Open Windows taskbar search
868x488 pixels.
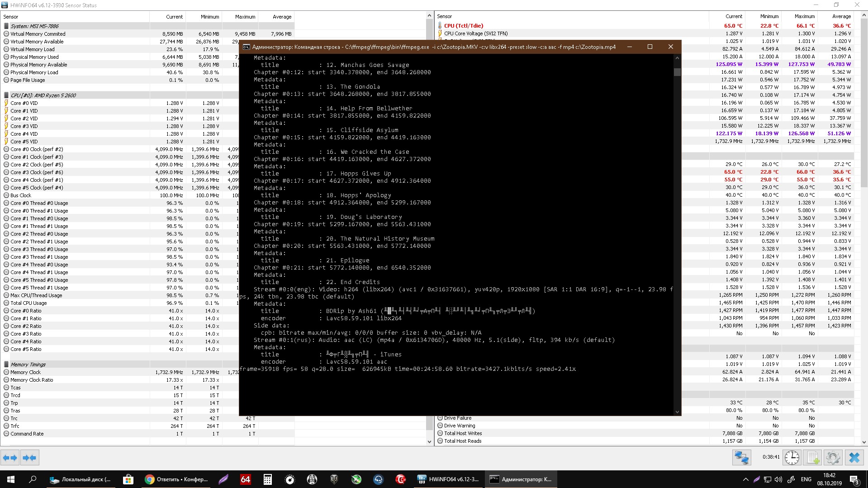click(x=33, y=479)
